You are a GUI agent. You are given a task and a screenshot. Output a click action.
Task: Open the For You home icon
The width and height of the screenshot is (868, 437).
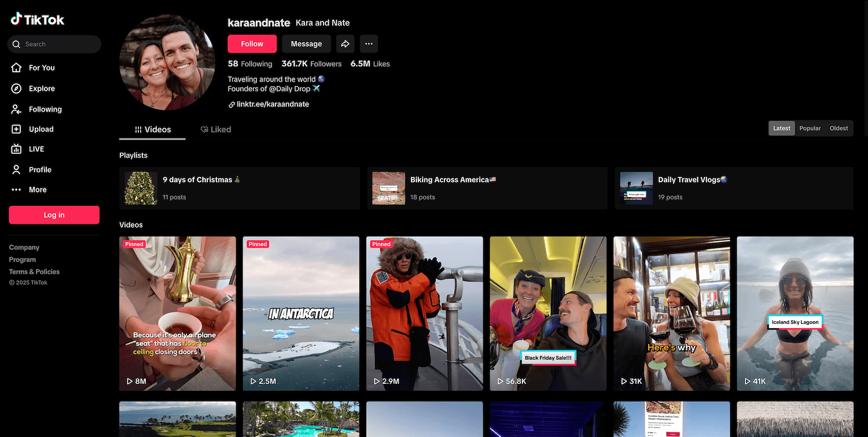pos(17,68)
